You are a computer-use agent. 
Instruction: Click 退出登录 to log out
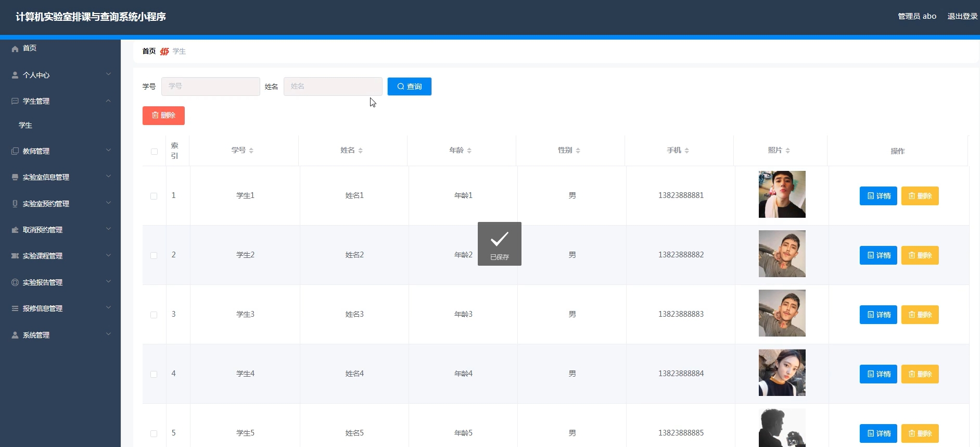(962, 16)
